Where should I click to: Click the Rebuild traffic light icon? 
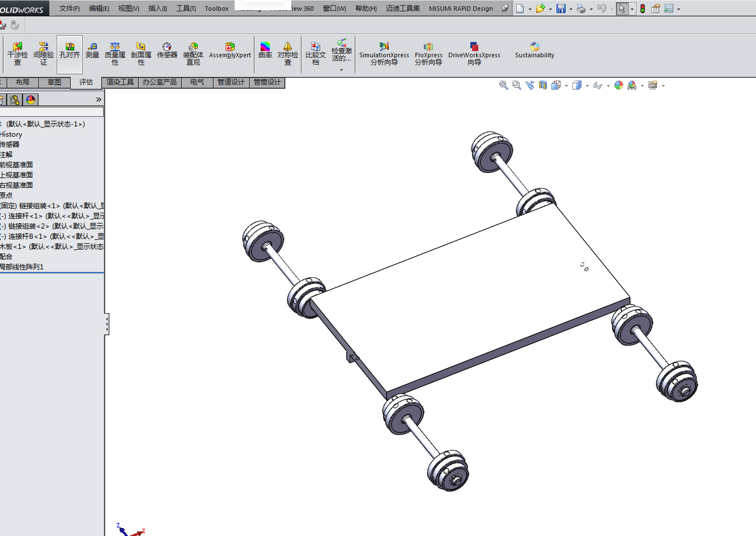tap(643, 9)
